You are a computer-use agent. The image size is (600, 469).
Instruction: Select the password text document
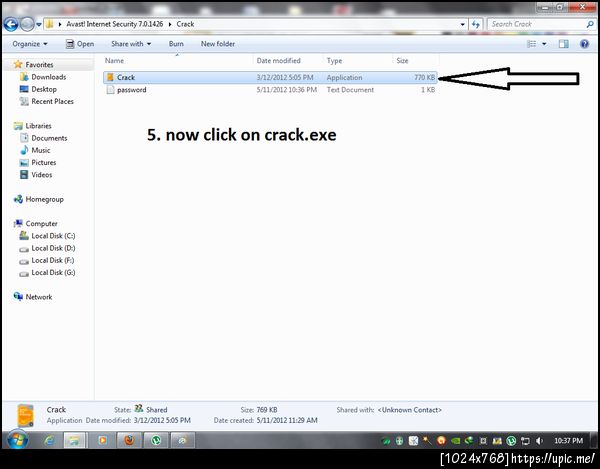[270, 90]
